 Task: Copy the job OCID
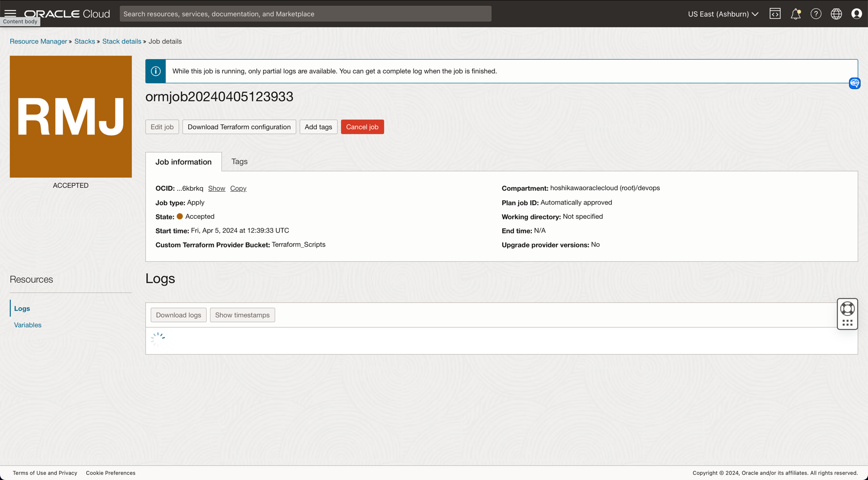(x=238, y=188)
